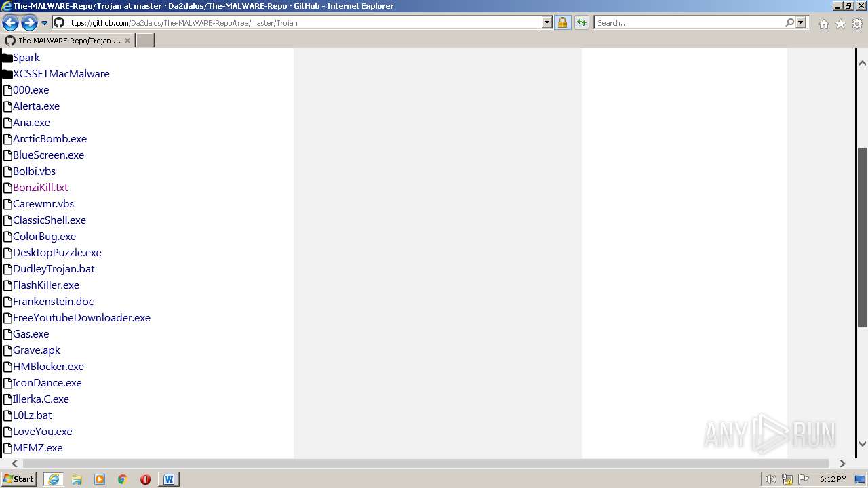868x488 pixels.
Task: Open the recent pages dropdown arrow
Action: [45, 23]
